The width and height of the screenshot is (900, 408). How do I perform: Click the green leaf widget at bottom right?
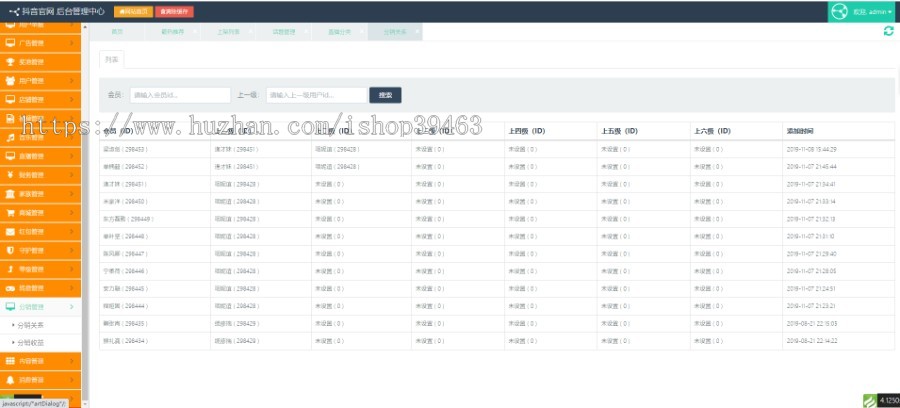(x=870, y=401)
